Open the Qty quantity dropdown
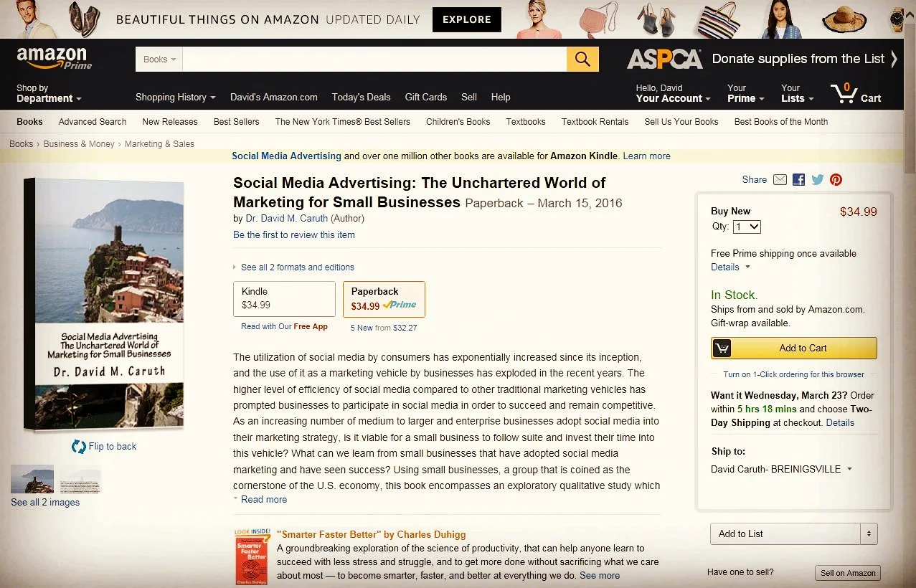This screenshot has width=916, height=588. coord(746,227)
